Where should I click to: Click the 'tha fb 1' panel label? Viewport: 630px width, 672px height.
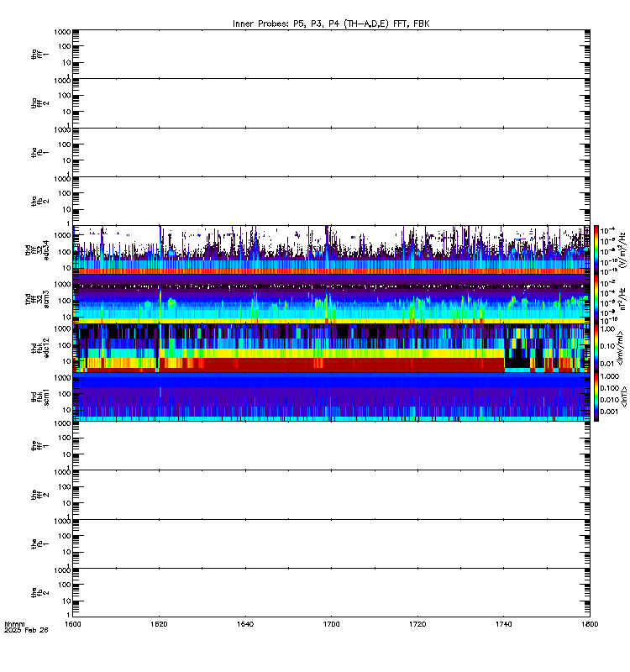40,152
